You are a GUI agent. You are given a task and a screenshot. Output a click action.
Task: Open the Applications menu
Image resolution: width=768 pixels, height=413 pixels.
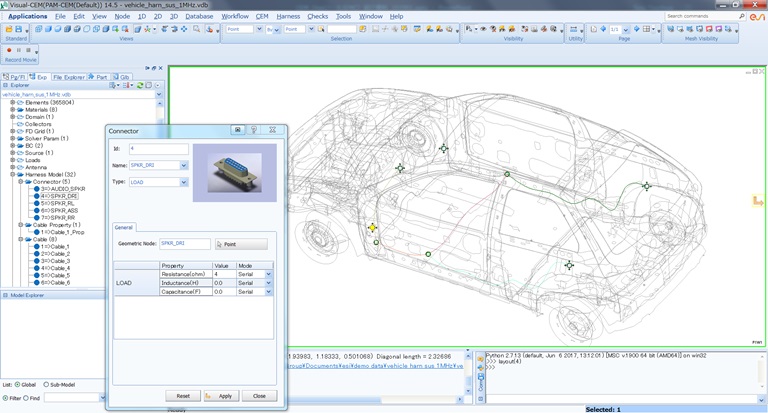(27, 16)
